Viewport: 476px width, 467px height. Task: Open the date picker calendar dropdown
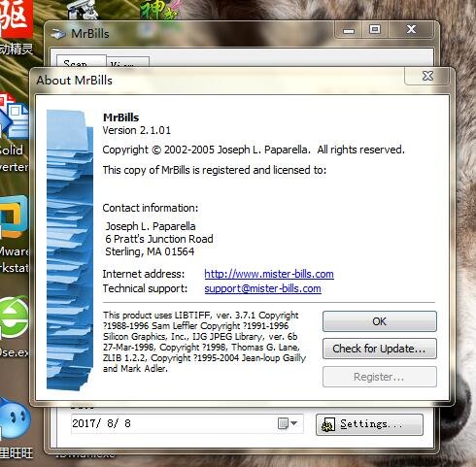click(288, 423)
